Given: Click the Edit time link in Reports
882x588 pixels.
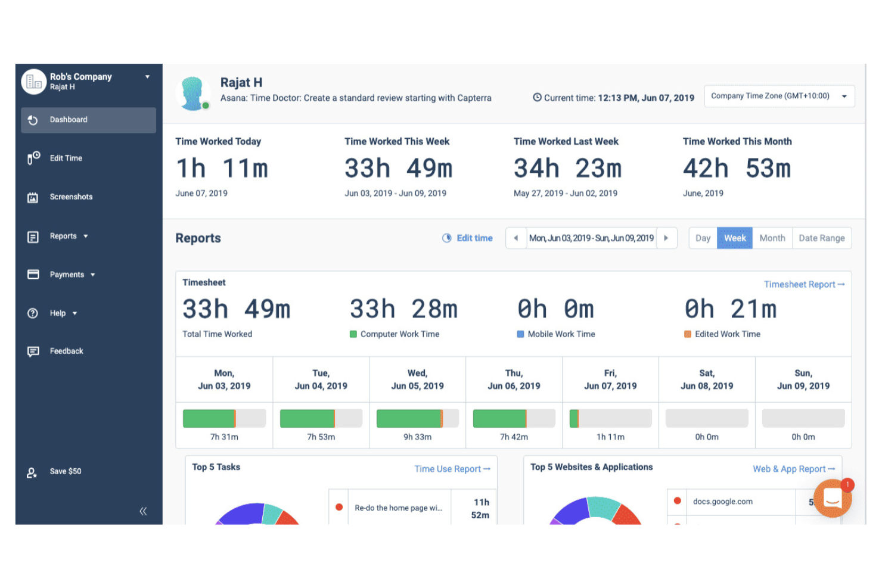Looking at the screenshot, I should tap(474, 238).
